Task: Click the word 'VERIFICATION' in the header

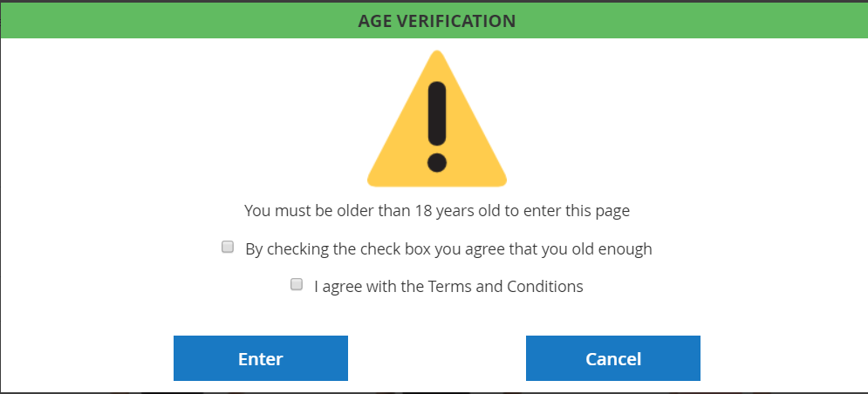Action: tap(465, 20)
